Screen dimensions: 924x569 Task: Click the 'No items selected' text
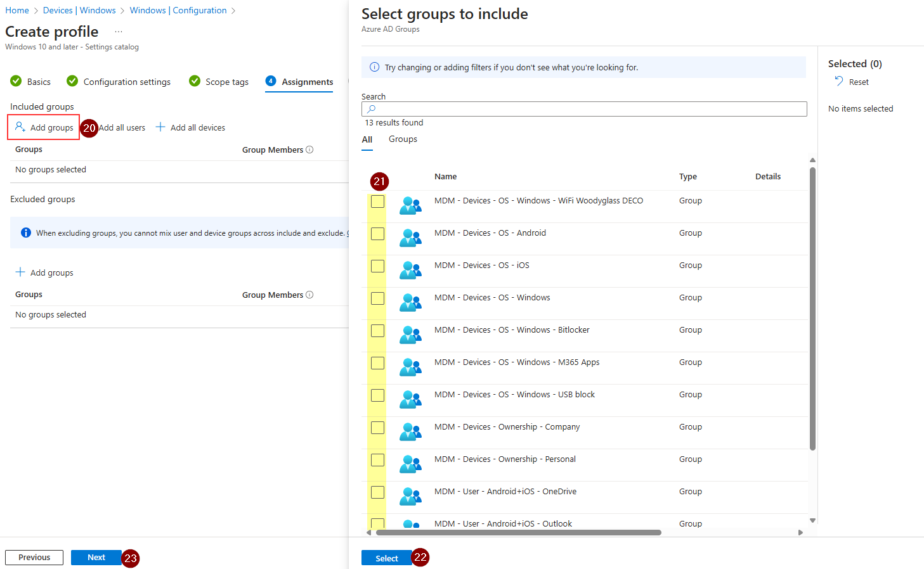tap(861, 109)
